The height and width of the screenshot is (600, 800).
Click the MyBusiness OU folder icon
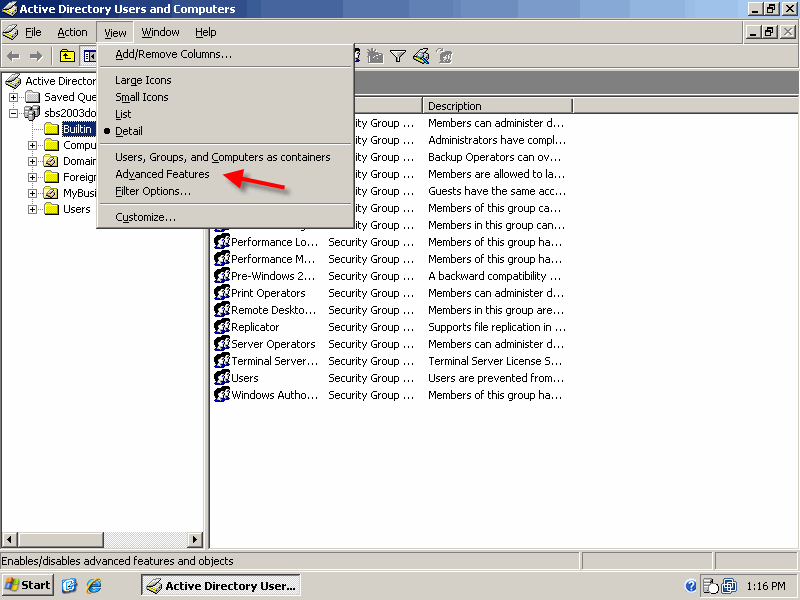pos(51,193)
